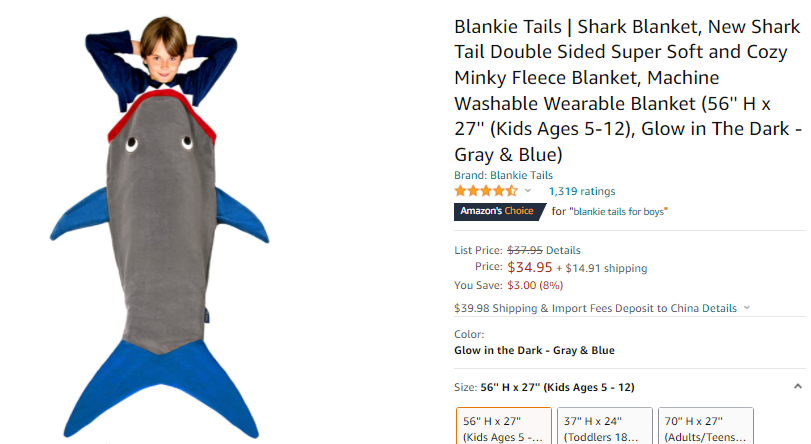Click the $34.95 price
The image size is (811, 444).
click(530, 267)
